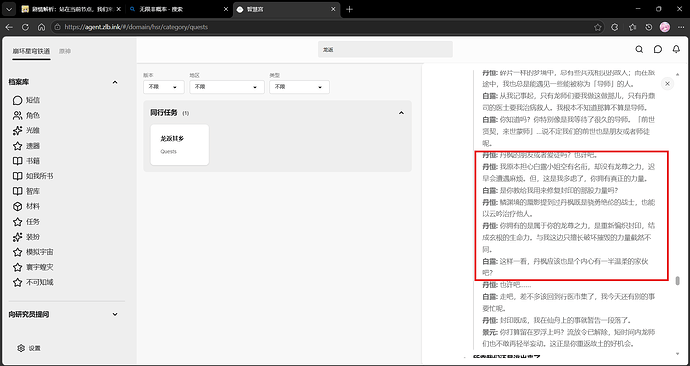Screen dimensions: 690x366
Task: Open the 不可知域 category icon
Action: pos(17,282)
